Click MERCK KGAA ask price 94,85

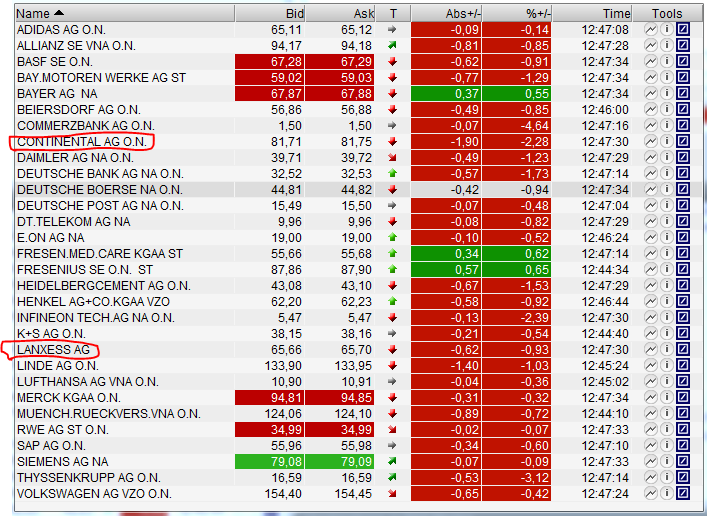[340, 398]
